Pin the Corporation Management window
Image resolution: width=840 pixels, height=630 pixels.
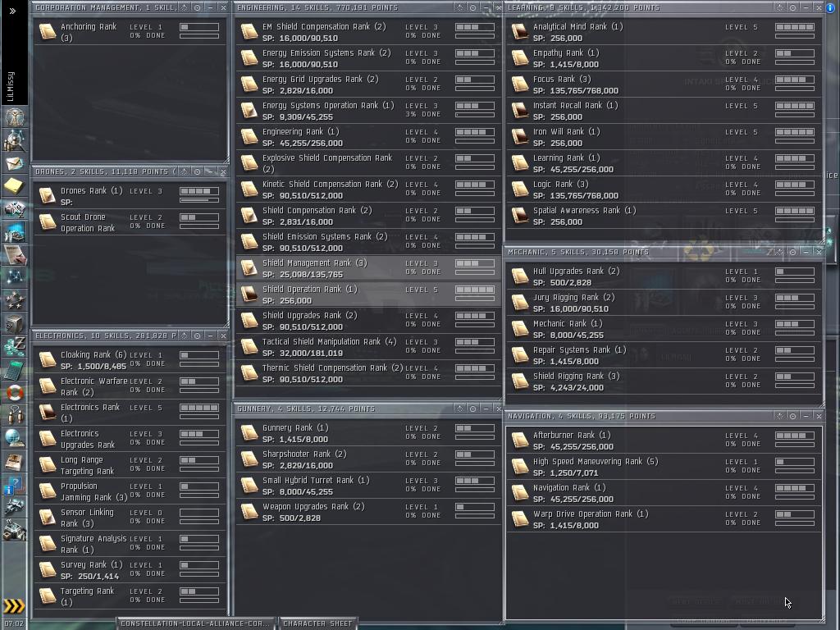click(185, 8)
